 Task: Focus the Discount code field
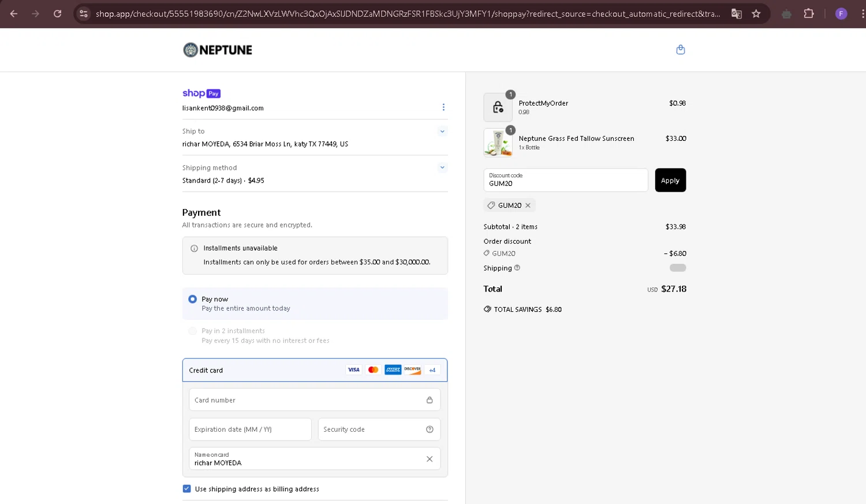pyautogui.click(x=566, y=180)
